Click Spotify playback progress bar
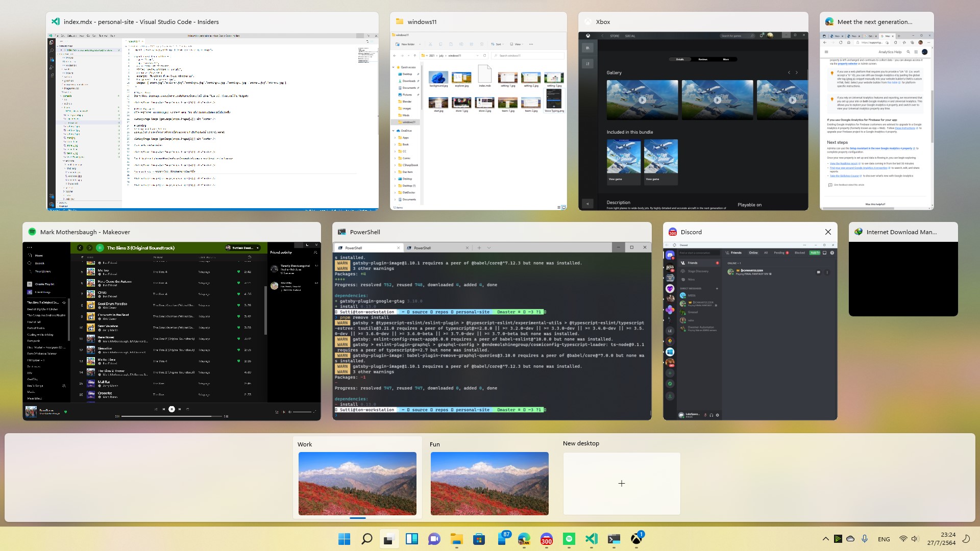Screen dimensions: 980x551 coord(173,416)
